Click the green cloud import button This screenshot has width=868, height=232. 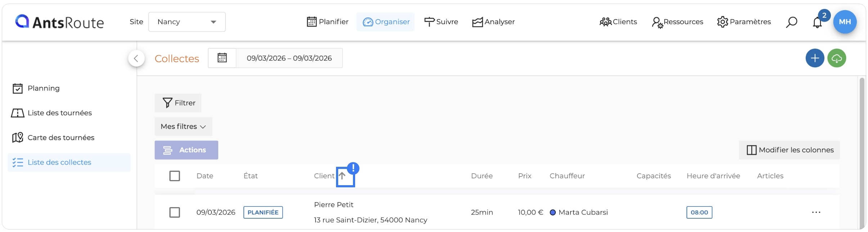click(837, 58)
